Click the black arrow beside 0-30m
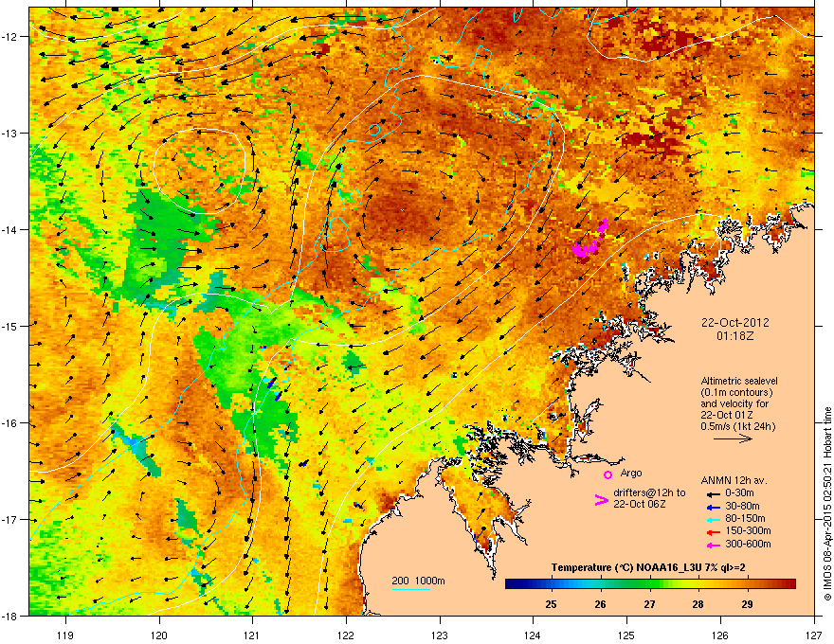The height and width of the screenshot is (644, 834). click(x=714, y=493)
